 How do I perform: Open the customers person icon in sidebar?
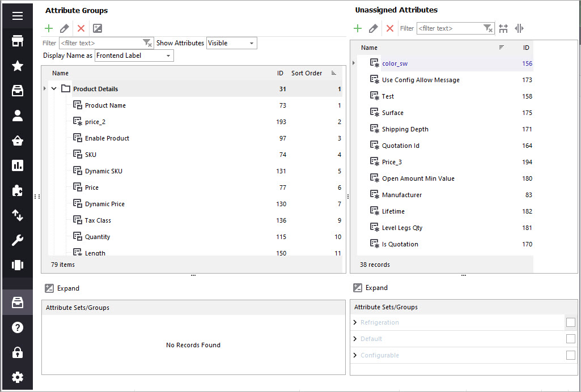coord(18,116)
